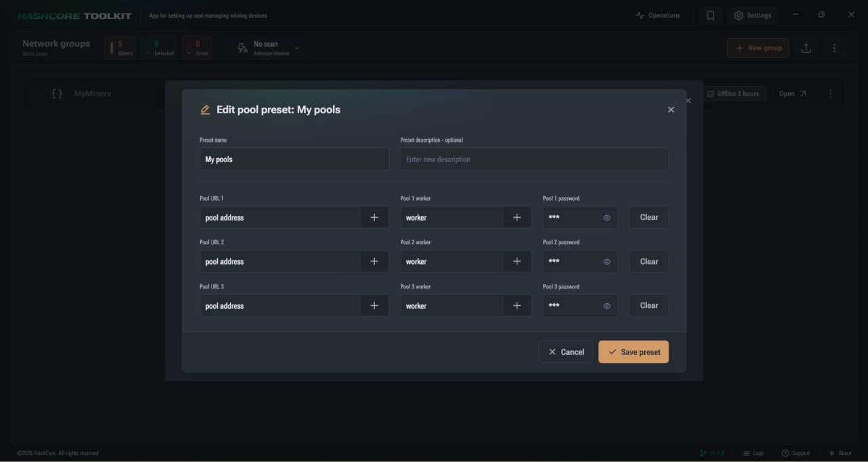Reveal Pool 2 password using the eye icon
The height and width of the screenshot is (462, 868).
[607, 262]
